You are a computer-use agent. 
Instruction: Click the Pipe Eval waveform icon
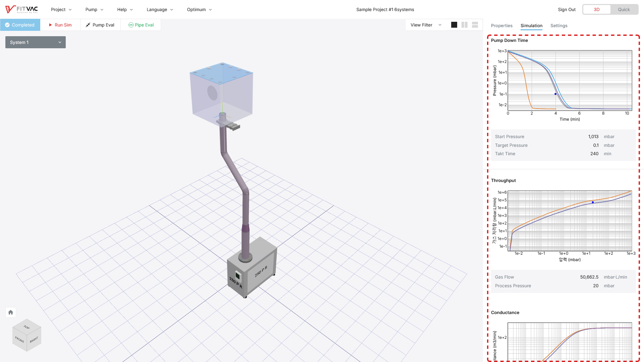[x=131, y=25]
